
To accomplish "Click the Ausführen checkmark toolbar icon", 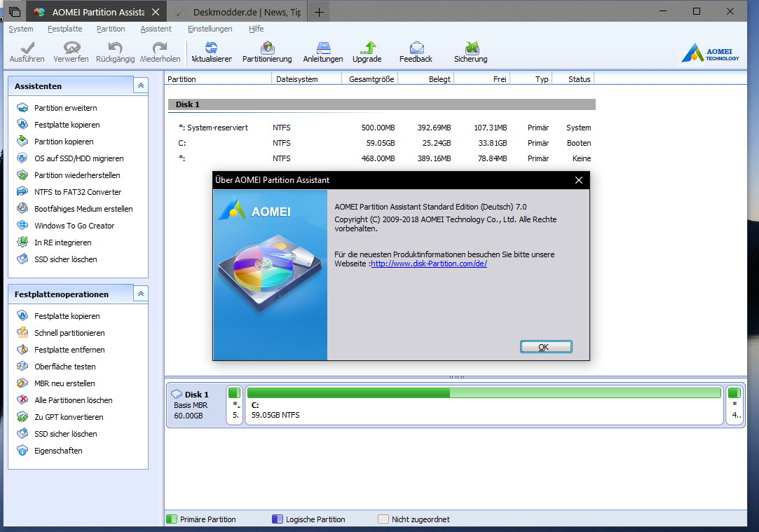I will (x=27, y=52).
